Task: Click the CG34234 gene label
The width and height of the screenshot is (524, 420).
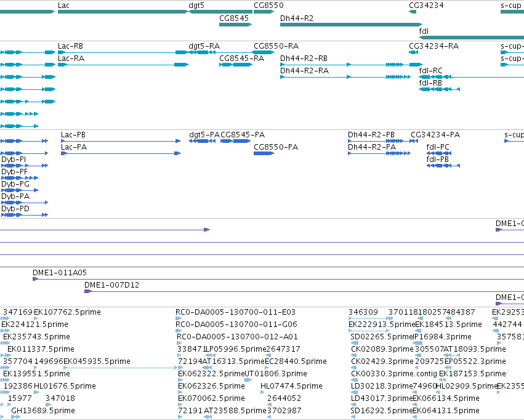Action: pyautogui.click(x=426, y=6)
